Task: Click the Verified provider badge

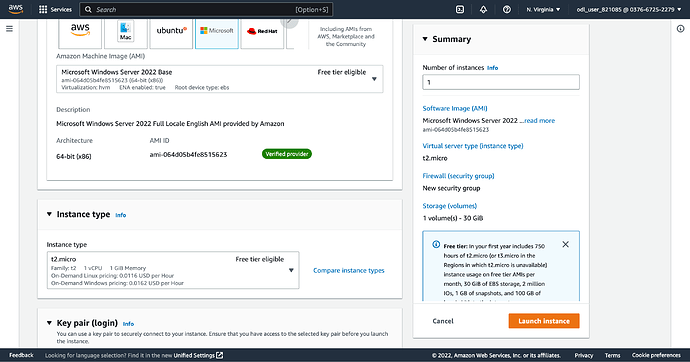Action: click(x=287, y=154)
